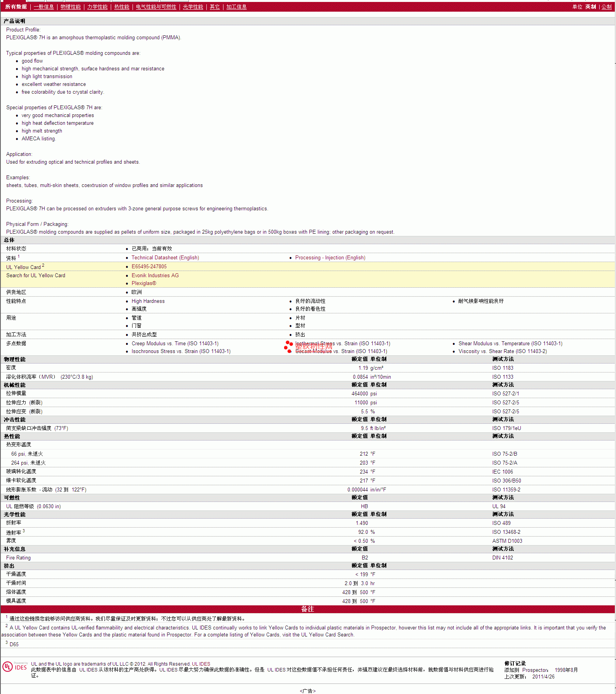Click the ISO 1183 test method

[503, 368]
